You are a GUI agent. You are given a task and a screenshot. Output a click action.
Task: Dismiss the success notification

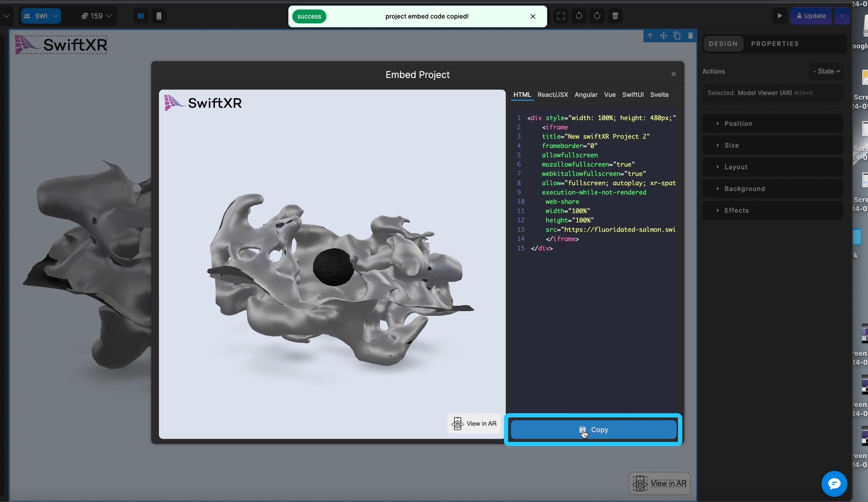532,17
